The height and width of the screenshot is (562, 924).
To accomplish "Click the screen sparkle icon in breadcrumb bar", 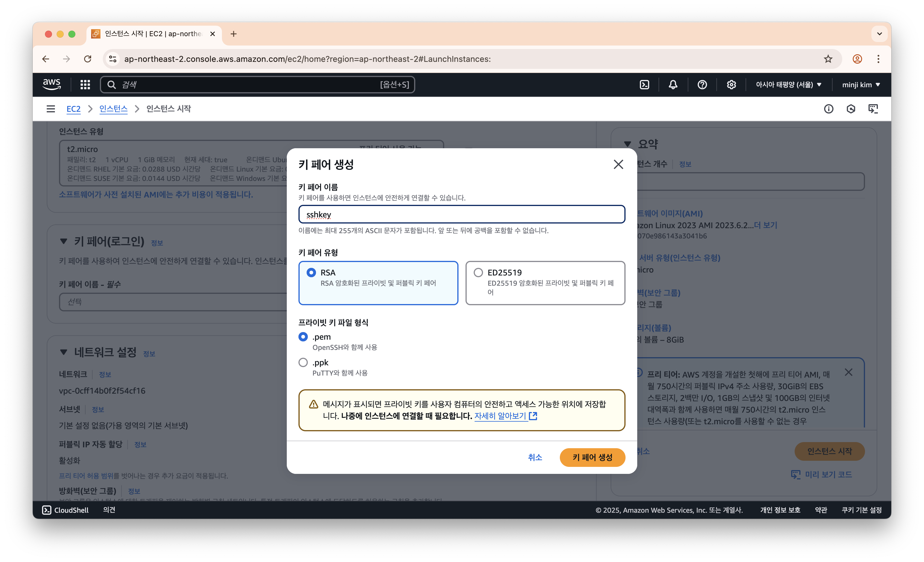I will (873, 109).
